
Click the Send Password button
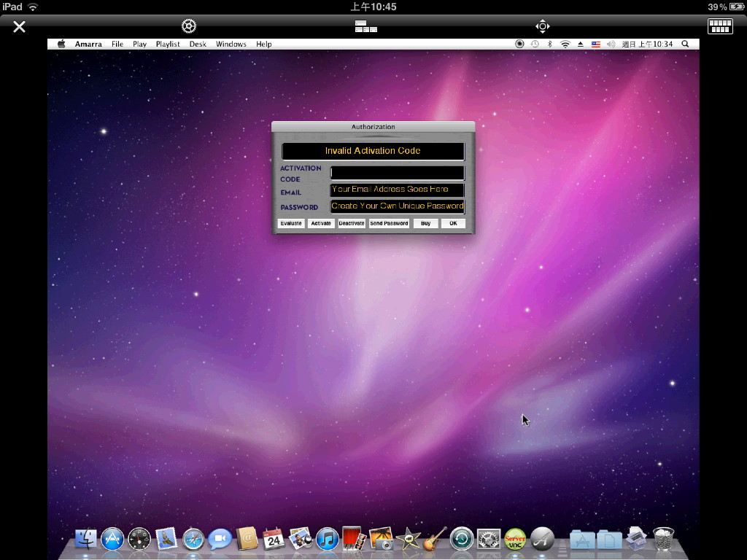point(390,223)
